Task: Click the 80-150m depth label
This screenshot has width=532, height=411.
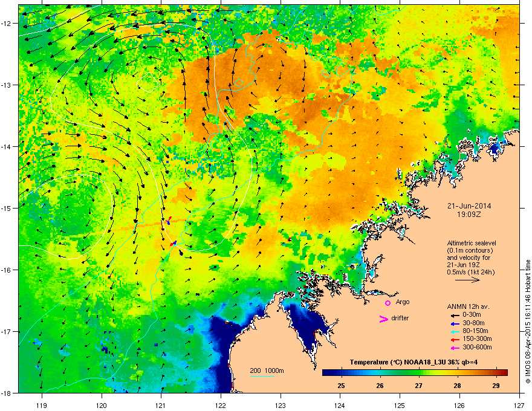Action: (475, 331)
